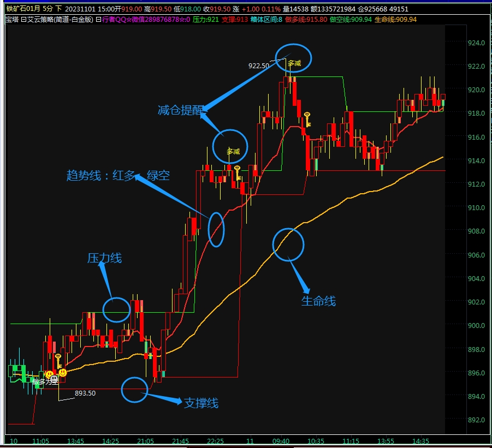Select the blue 压力线 annotation label
This screenshot has width=492, height=448.
click(x=104, y=258)
